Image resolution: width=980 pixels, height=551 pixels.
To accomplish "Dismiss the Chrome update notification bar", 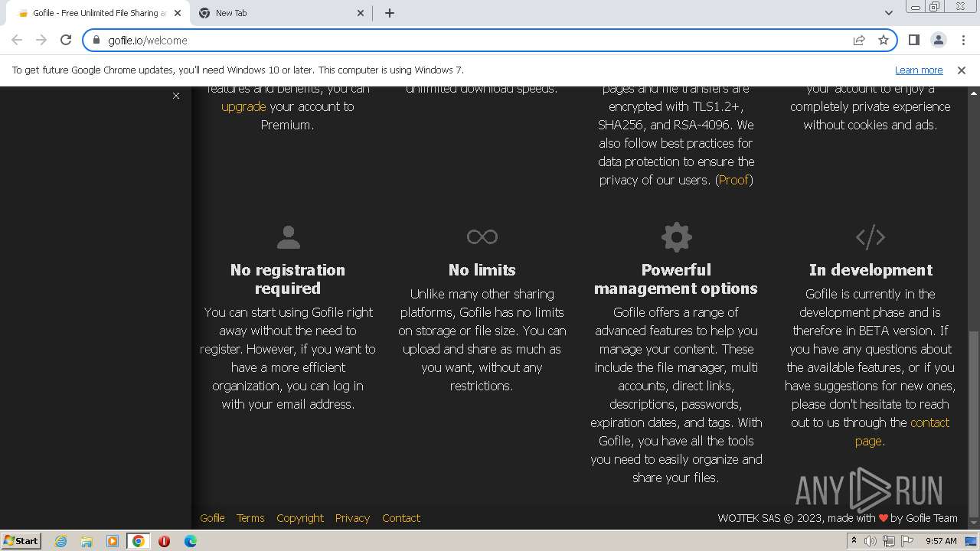I will pyautogui.click(x=962, y=70).
